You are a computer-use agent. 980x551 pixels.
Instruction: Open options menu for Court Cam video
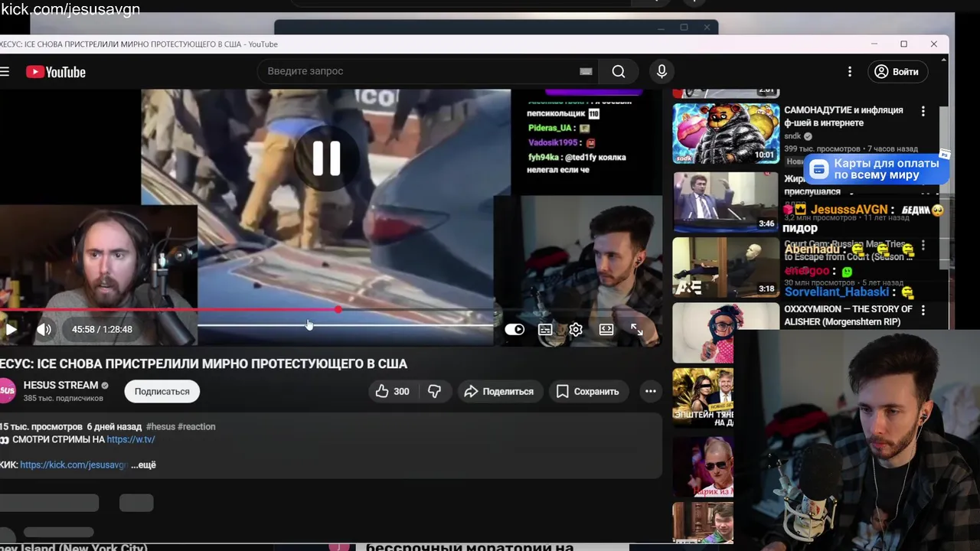[923, 245]
